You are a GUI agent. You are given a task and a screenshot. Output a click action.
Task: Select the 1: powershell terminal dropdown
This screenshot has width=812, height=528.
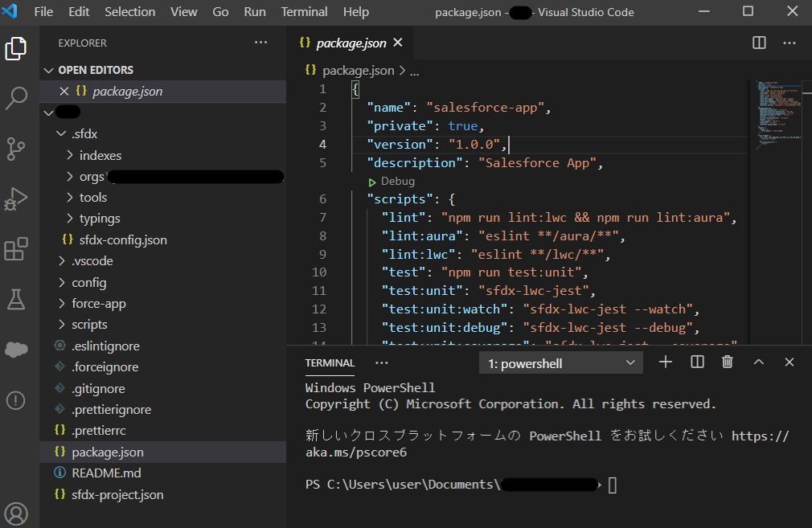561,363
